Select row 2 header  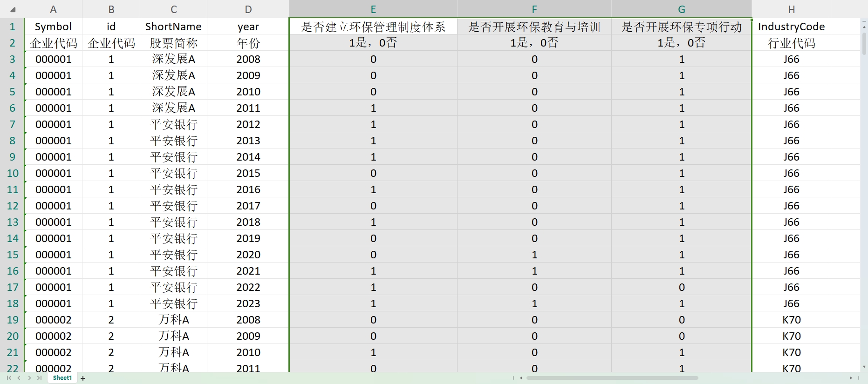12,43
